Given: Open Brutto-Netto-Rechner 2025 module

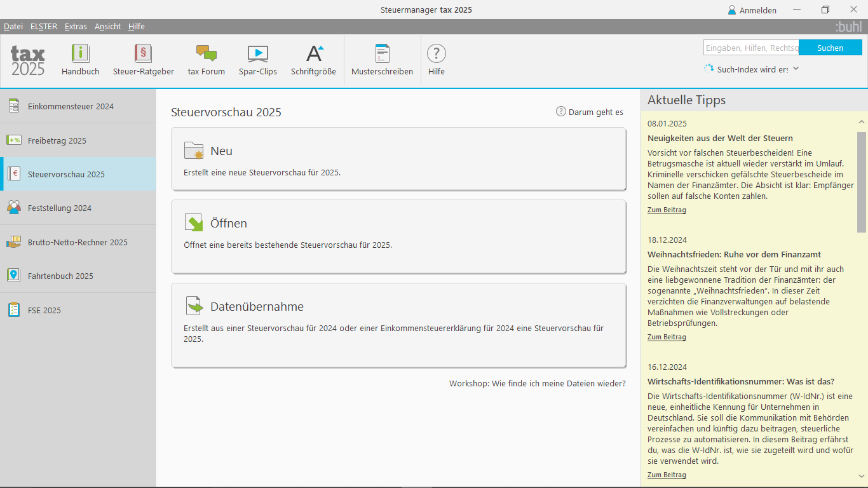Looking at the screenshot, I should point(78,242).
